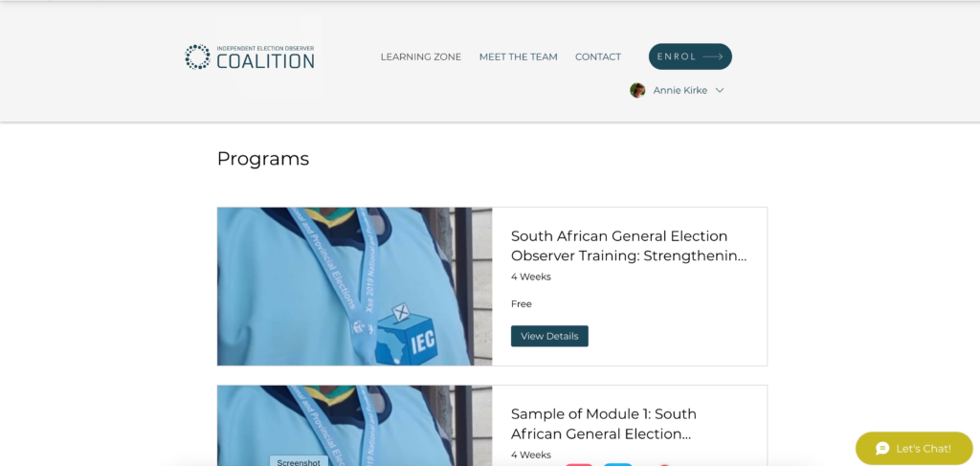The height and width of the screenshot is (466, 980).
Task: Click the arrow icon in the Enrol button
Action: (x=712, y=56)
